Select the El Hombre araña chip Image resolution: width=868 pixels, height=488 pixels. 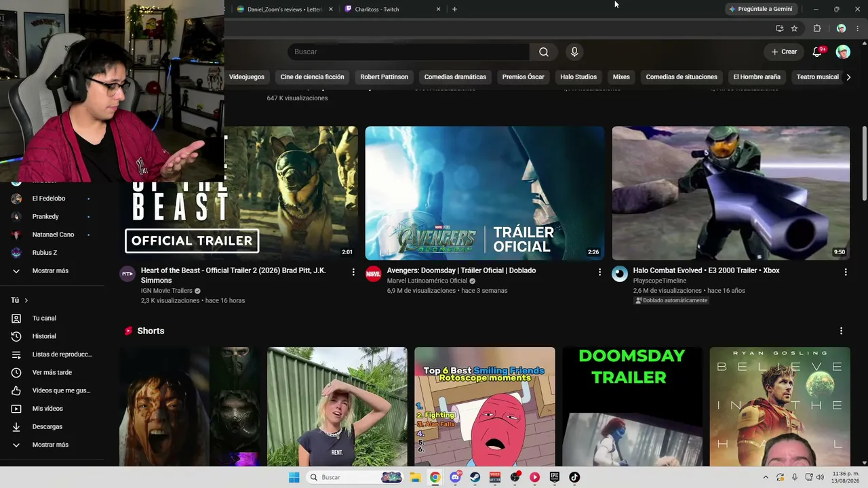point(757,77)
